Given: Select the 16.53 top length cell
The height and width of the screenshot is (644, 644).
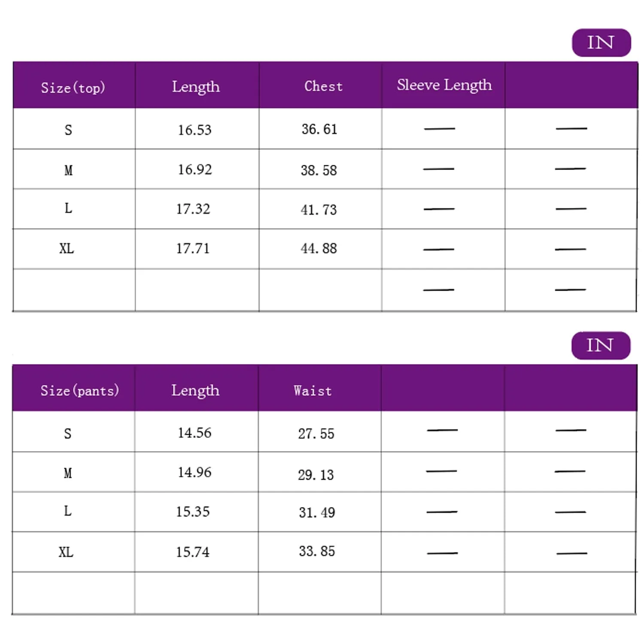Looking at the screenshot, I should 194,130.
